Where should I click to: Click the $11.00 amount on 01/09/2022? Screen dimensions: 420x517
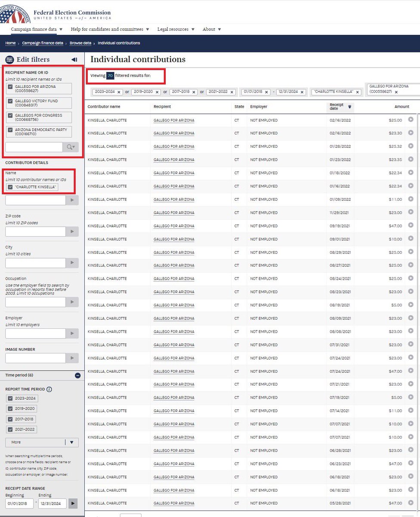point(395,199)
